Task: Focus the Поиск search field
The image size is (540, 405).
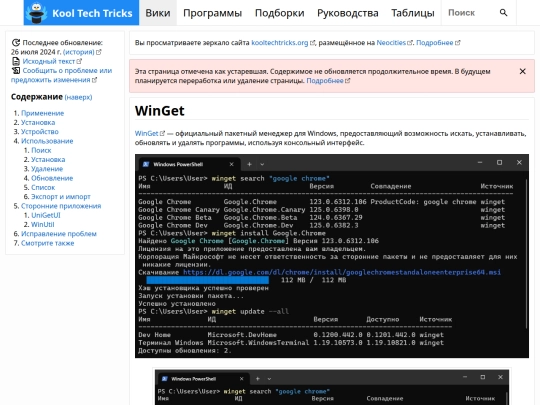Action: coord(470,13)
